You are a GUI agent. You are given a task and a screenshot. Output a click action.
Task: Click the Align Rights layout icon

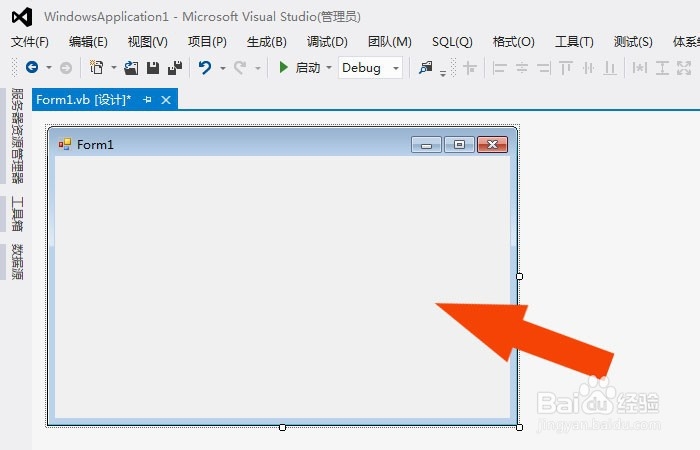[543, 68]
